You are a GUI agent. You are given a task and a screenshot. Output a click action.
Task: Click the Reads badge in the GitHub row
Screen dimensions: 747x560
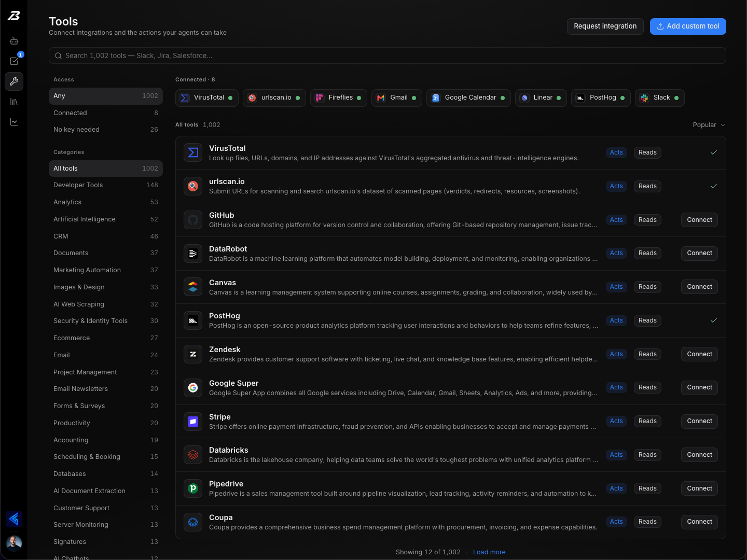pos(647,220)
